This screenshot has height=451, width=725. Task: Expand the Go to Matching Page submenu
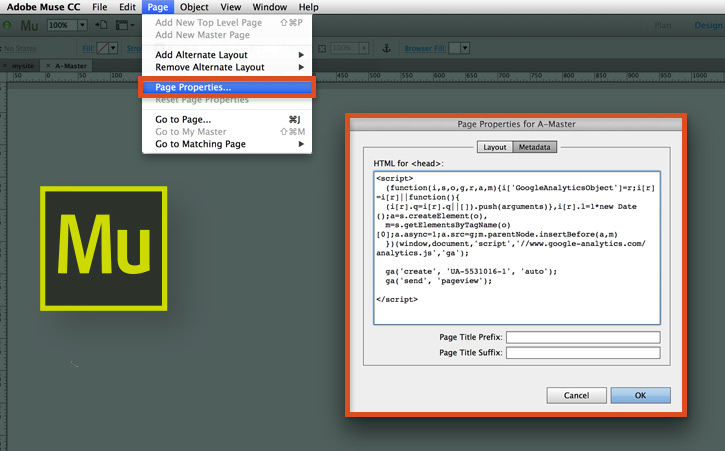[x=227, y=144]
